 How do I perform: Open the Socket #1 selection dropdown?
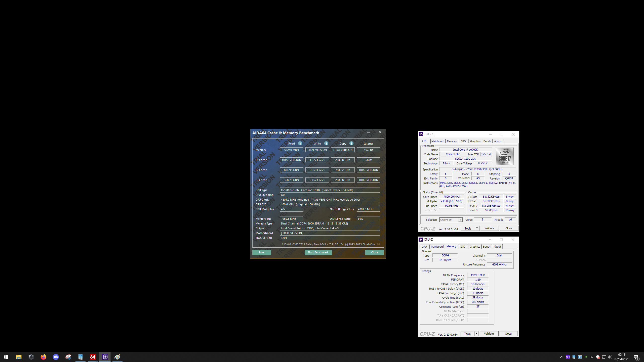pyautogui.click(x=451, y=220)
